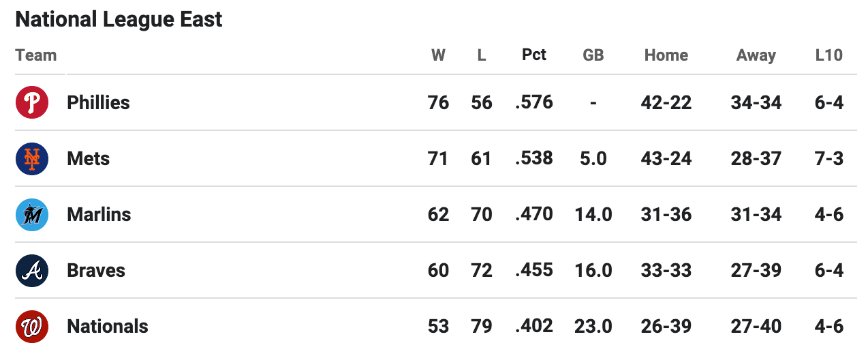
Task: Click the Team column header
Action: 36,55
